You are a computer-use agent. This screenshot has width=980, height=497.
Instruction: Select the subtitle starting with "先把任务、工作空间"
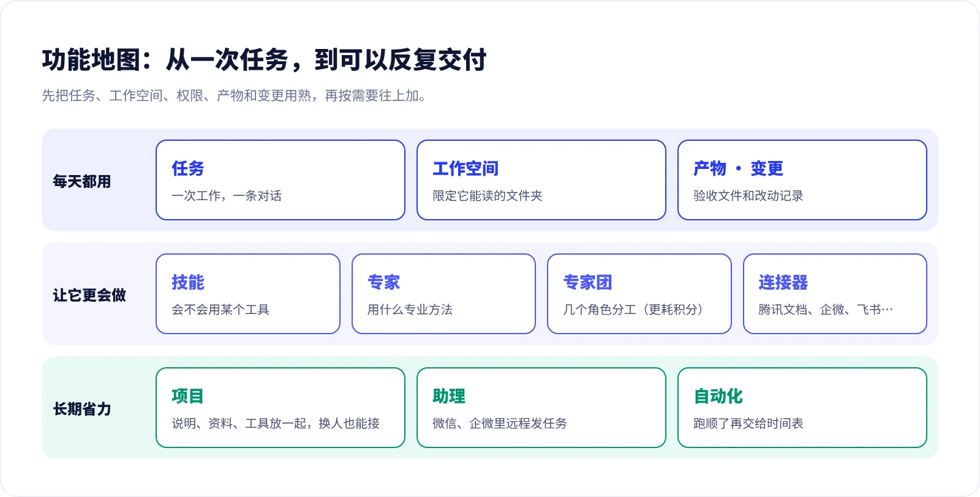point(234,95)
